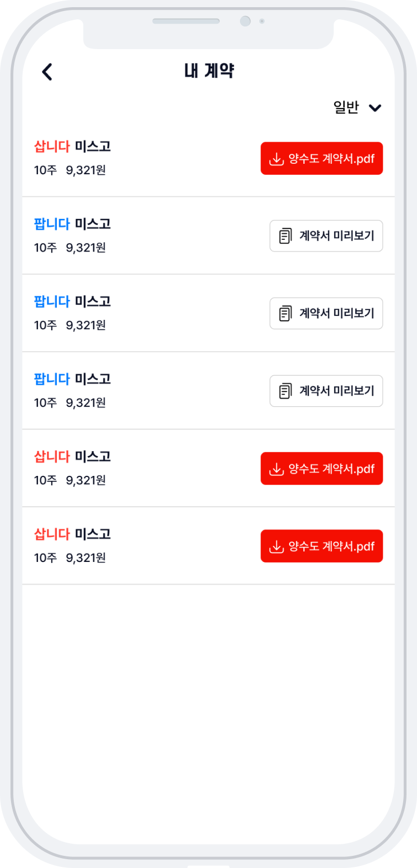Click document icon in the third 계약서 미리보기 button
417x868 pixels.
pos(285,391)
